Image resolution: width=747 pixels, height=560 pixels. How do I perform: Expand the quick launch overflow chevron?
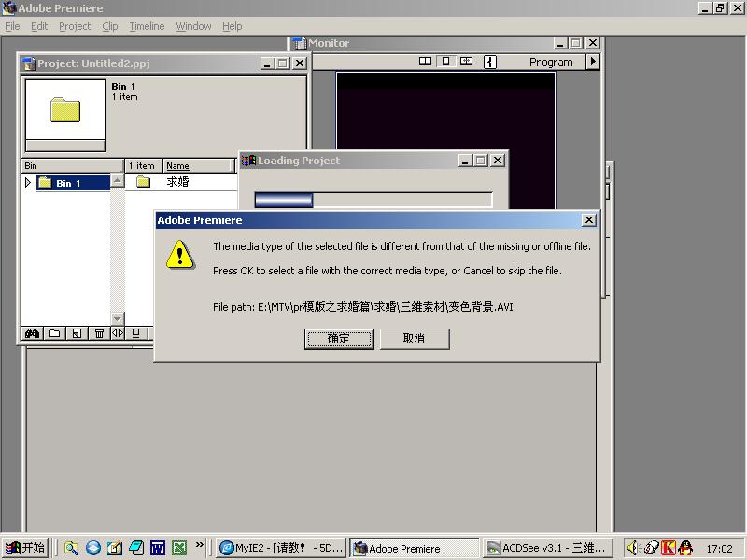[200, 545]
